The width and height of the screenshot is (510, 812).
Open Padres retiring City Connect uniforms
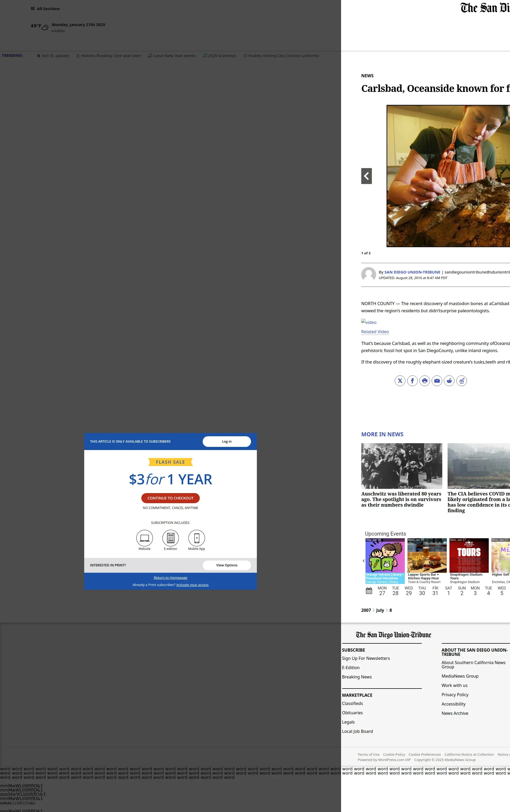(x=281, y=56)
